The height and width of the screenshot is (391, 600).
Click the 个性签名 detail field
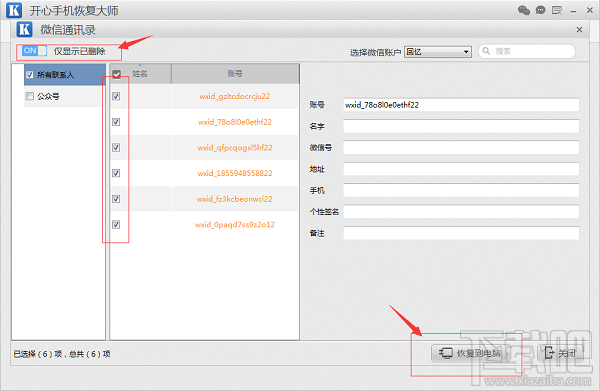pos(461,212)
